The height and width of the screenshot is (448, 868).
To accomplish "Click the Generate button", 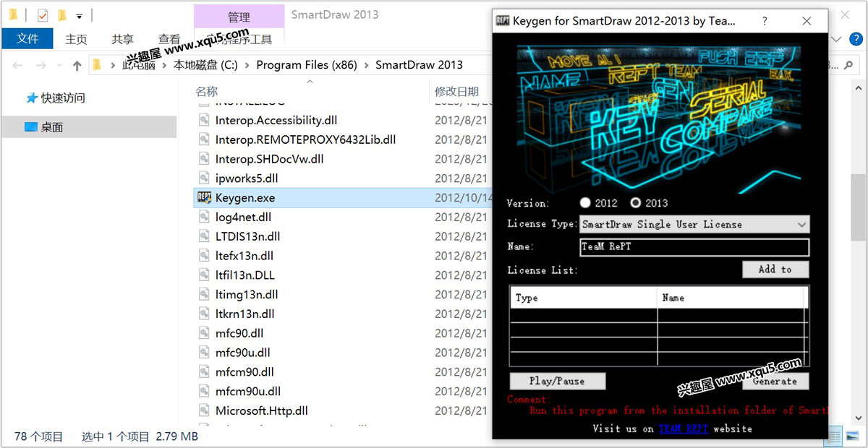I will pos(775,381).
